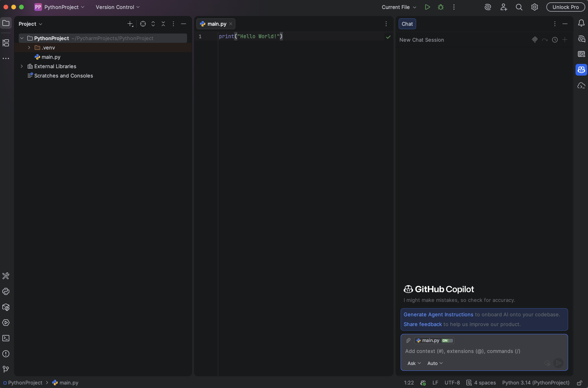588x388 pixels.
Task: Open the Notifications bell
Action: coord(581,23)
